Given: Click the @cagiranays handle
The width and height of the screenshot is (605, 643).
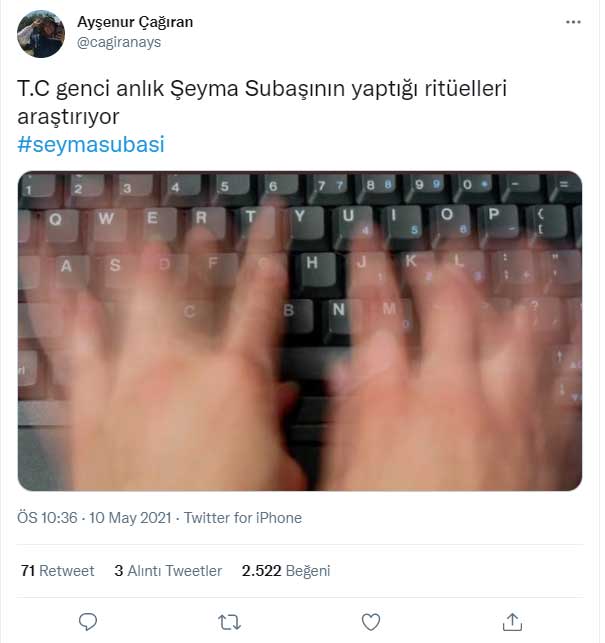Looking at the screenshot, I should (119, 42).
